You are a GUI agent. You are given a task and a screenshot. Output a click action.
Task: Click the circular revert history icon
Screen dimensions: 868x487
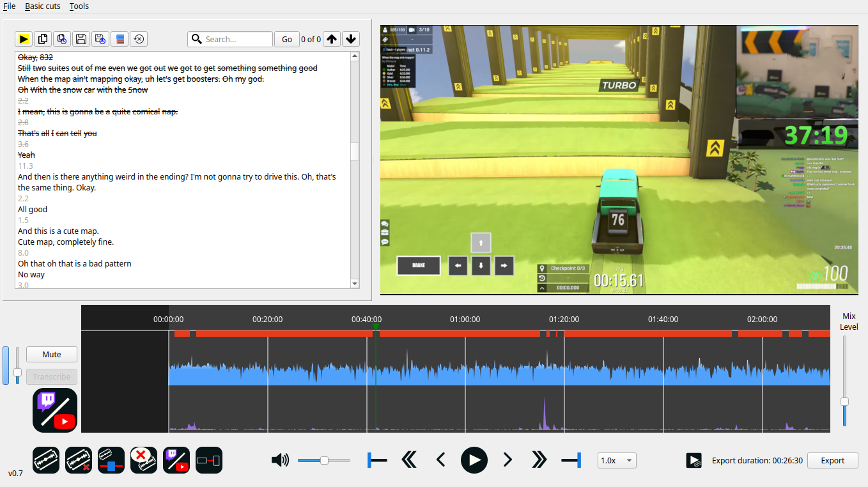139,39
